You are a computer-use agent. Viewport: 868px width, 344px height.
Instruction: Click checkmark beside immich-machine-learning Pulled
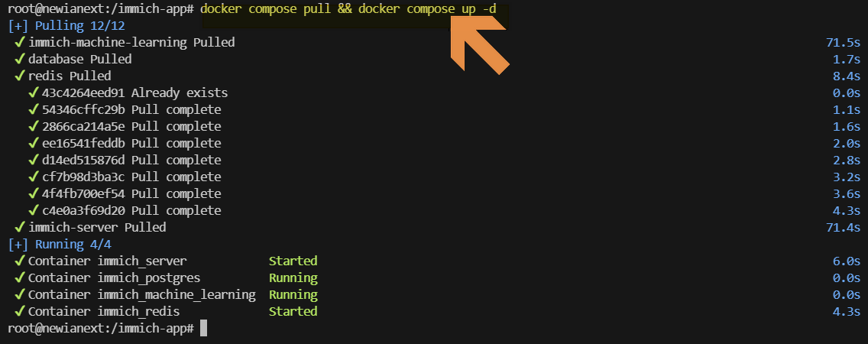tap(20, 42)
